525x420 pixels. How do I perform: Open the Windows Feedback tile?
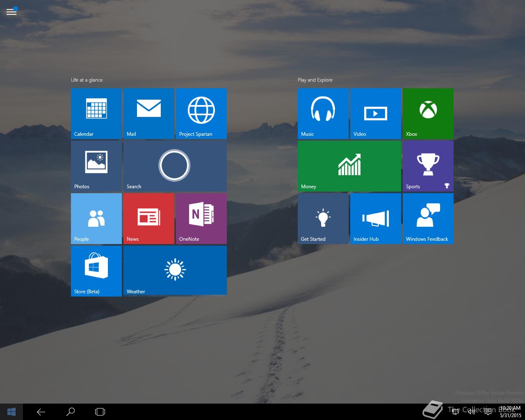tap(428, 219)
